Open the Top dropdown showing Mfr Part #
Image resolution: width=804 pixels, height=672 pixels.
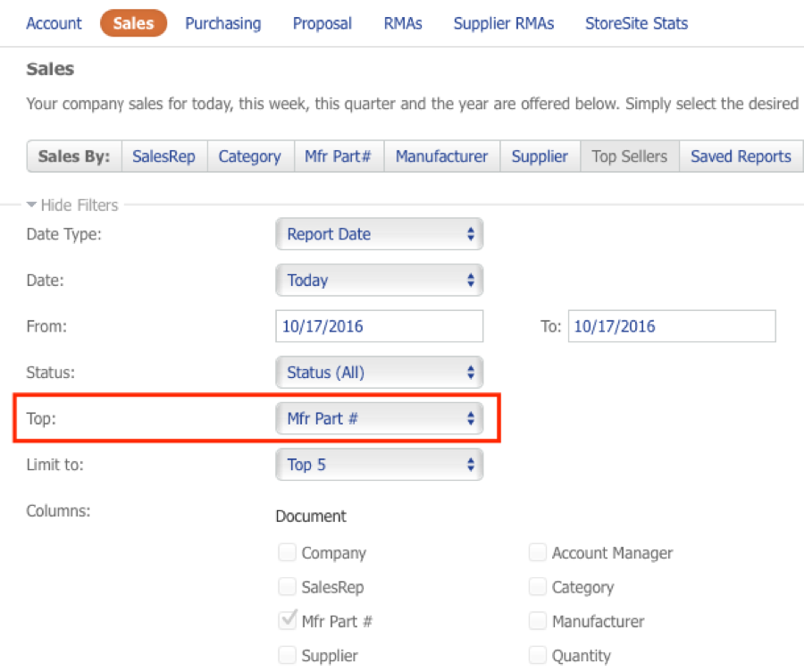click(380, 418)
